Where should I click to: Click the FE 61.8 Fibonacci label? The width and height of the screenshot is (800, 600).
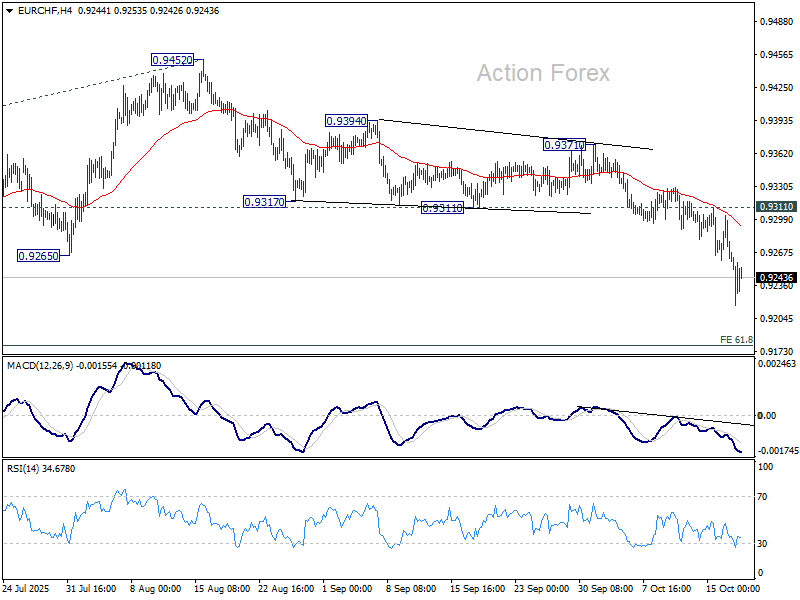(736, 340)
